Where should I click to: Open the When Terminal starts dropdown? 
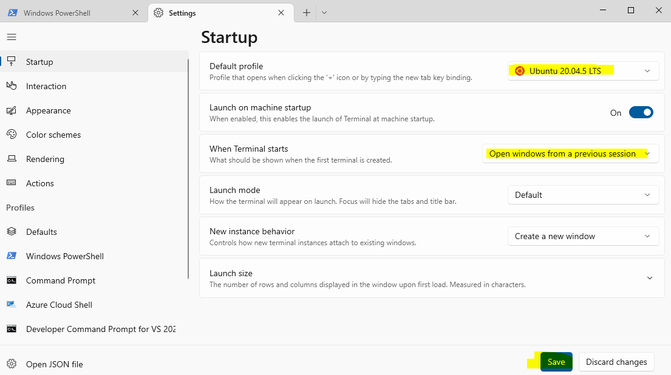(570, 154)
